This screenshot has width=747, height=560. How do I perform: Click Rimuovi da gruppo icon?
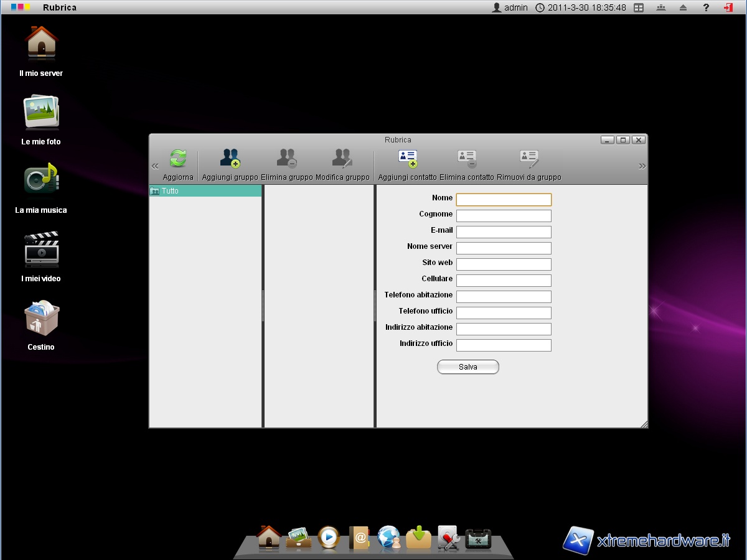click(529, 159)
